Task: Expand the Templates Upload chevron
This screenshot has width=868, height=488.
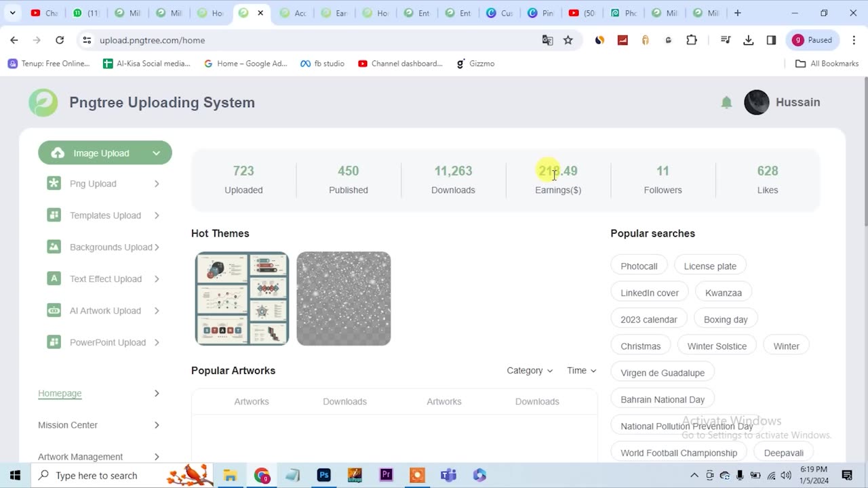Action: click(157, 216)
